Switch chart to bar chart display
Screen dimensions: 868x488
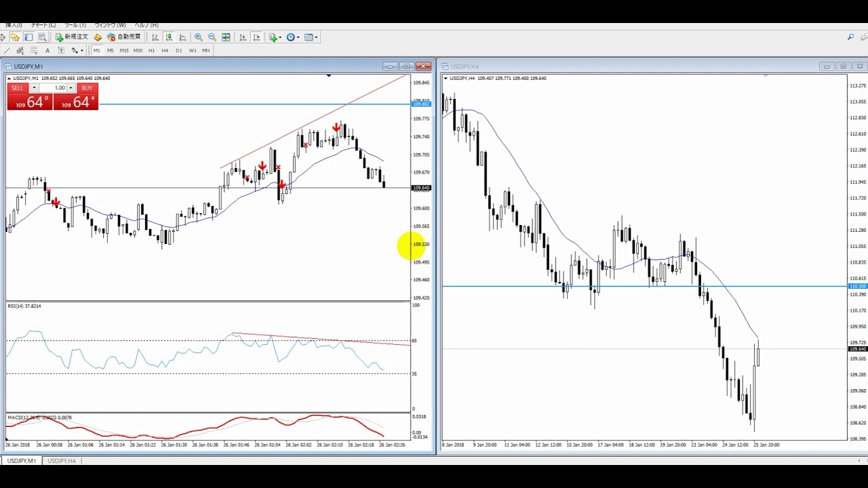[155, 37]
